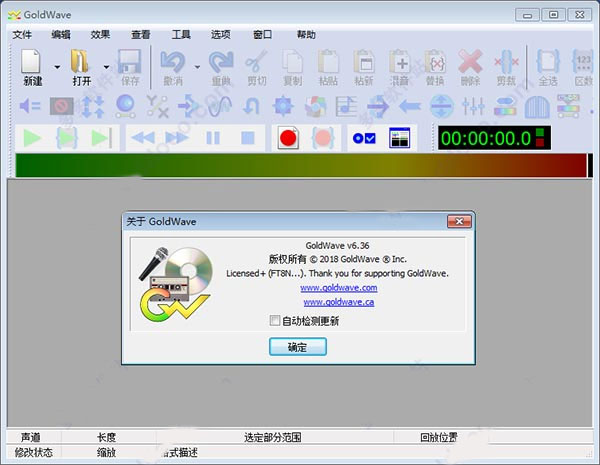Click the Doppler wave effect icon
Image resolution: width=600 pixels, height=465 pixels.
click(x=220, y=106)
